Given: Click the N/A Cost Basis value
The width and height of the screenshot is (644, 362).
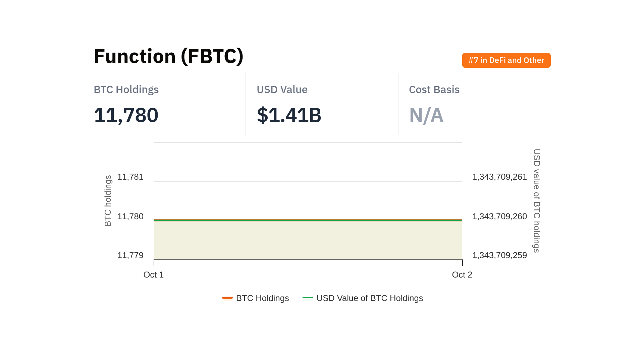Looking at the screenshot, I should 426,115.
